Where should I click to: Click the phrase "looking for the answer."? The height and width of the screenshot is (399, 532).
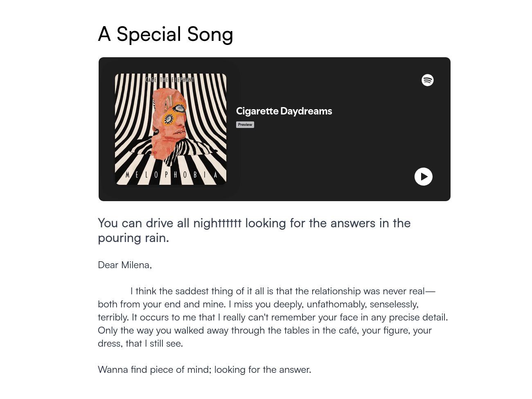[263, 370]
